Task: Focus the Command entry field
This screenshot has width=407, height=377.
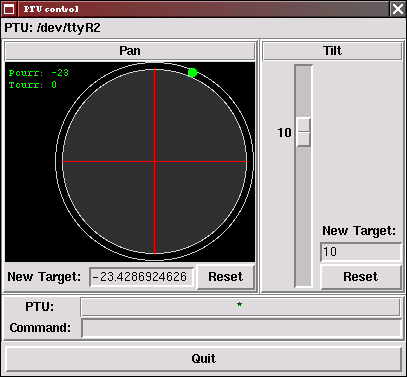Action: (241, 328)
